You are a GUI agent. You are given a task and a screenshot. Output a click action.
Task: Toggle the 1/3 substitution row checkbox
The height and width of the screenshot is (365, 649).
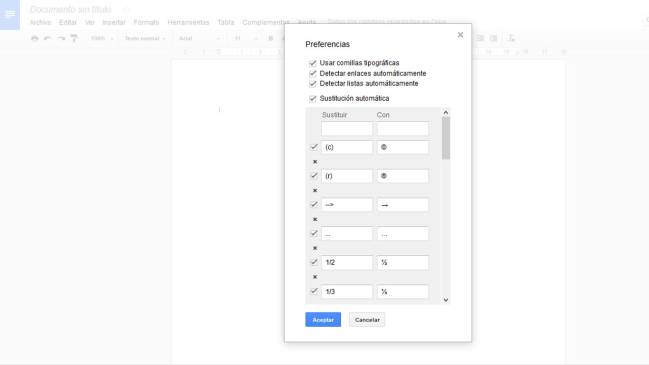[314, 291]
